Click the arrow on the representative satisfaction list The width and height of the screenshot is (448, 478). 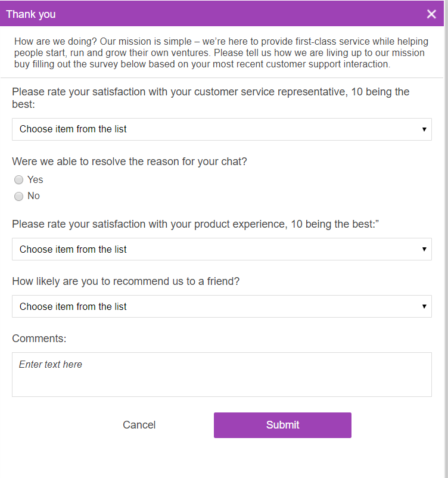tap(424, 129)
